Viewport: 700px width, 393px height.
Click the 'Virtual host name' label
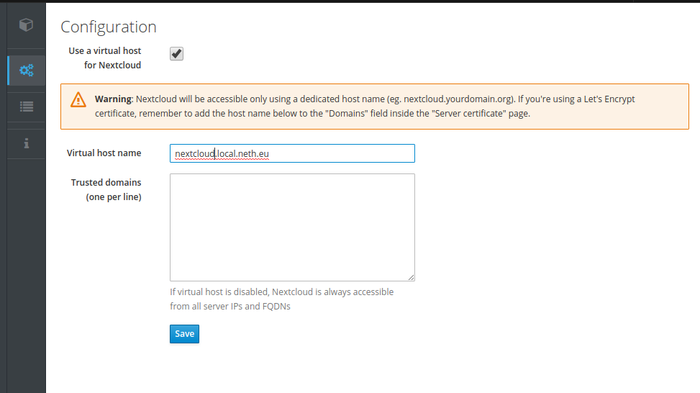tap(104, 153)
